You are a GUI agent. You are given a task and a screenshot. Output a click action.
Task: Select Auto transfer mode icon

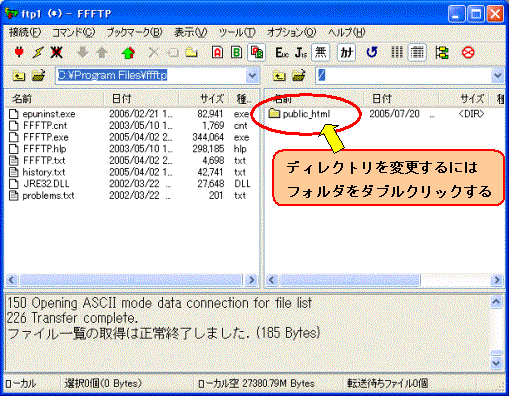(x=256, y=52)
